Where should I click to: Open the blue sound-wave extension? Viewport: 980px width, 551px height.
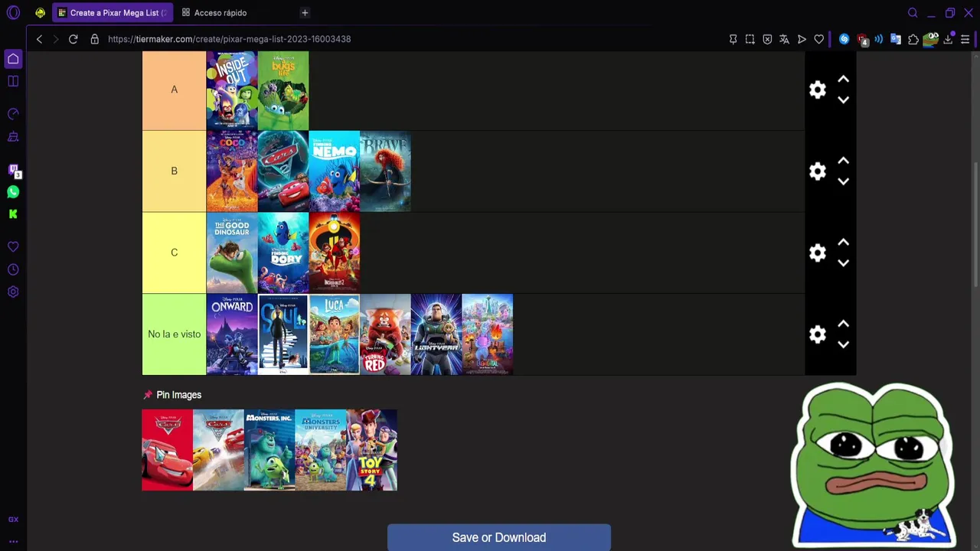(879, 39)
